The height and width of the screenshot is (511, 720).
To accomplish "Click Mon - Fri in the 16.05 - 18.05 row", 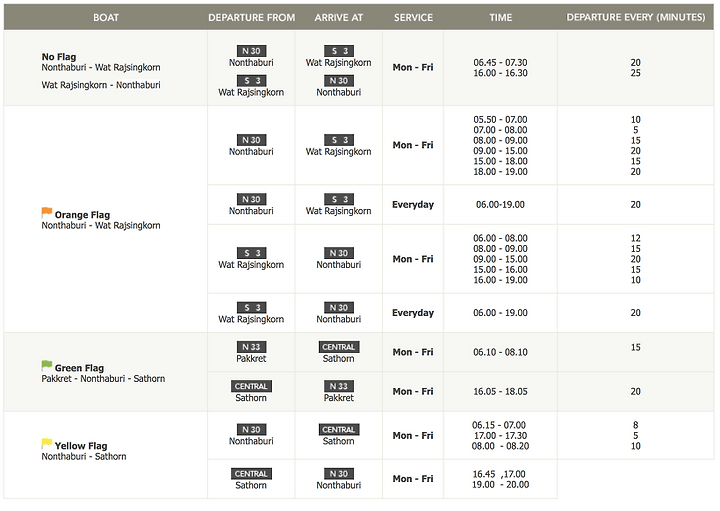I will 413,392.
